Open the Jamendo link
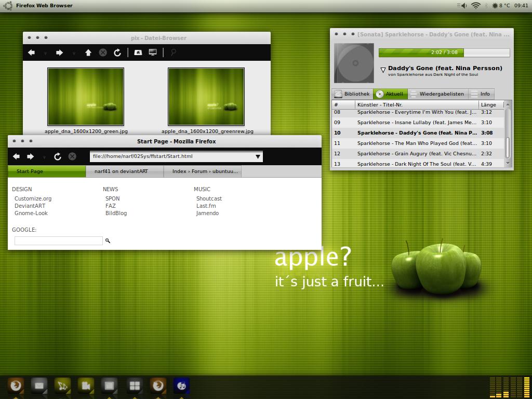The width and height of the screenshot is (532, 399). [207, 213]
